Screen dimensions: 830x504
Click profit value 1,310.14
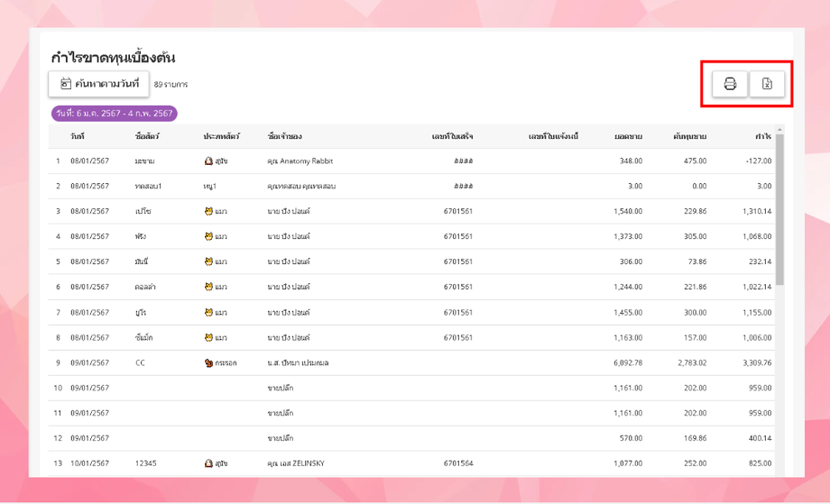click(x=757, y=211)
